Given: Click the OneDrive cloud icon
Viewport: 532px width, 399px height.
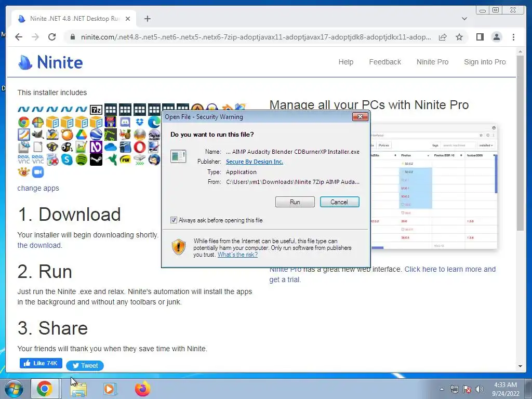Looking at the screenshot, I should tap(111, 147).
